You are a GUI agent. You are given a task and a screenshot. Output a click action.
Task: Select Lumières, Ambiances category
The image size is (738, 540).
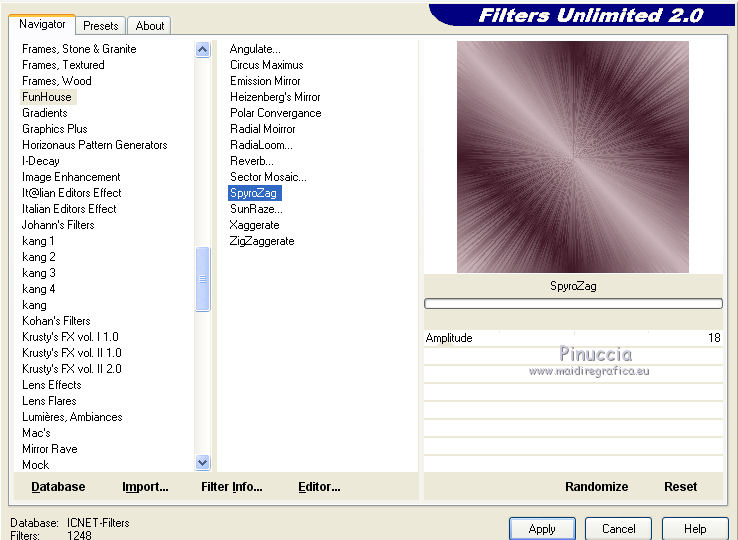coord(72,417)
